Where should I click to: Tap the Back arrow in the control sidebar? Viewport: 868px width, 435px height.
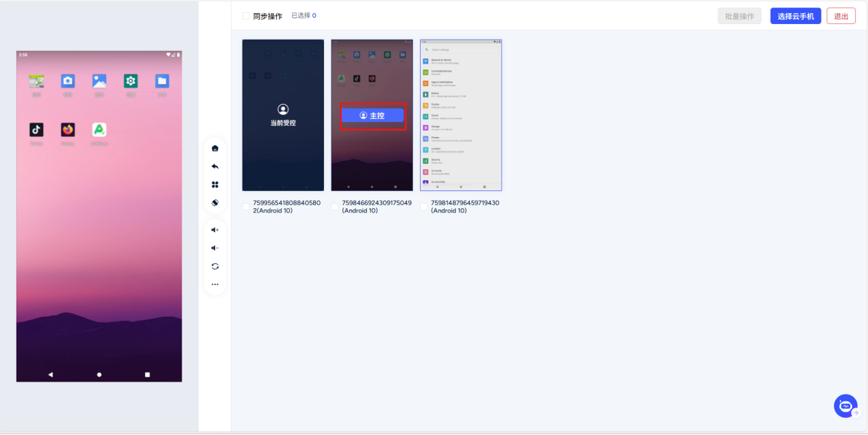[215, 166]
